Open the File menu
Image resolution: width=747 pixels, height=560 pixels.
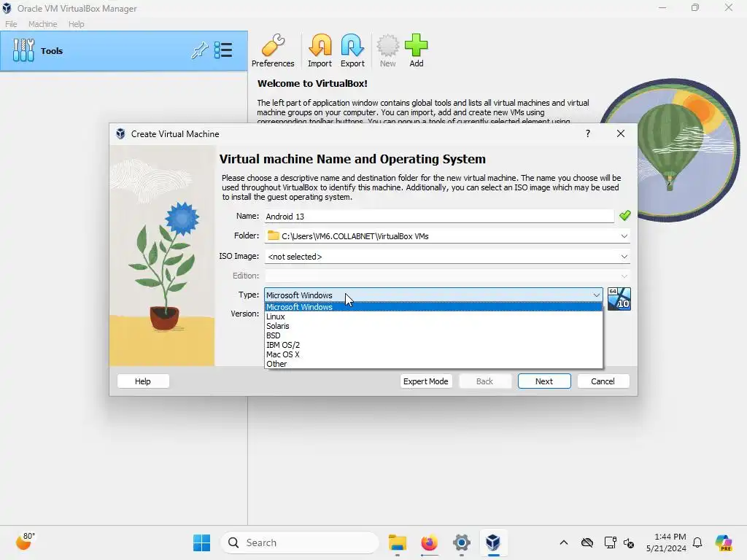coord(11,24)
